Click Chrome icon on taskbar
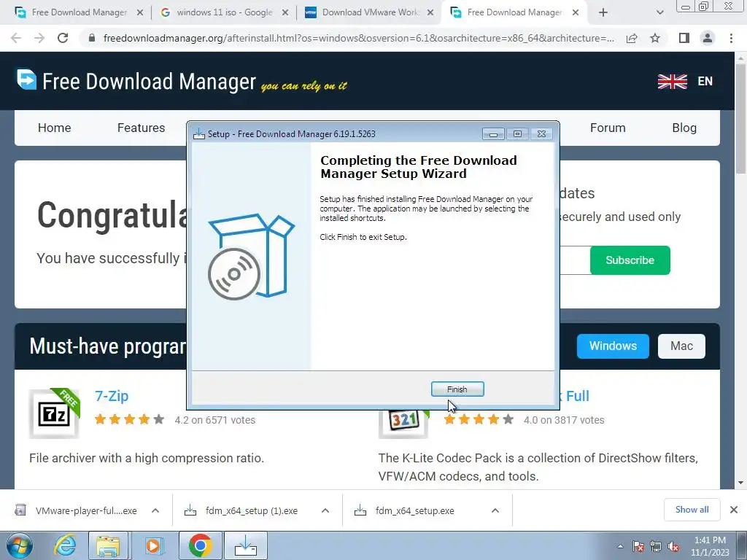747x560 pixels. click(x=200, y=545)
